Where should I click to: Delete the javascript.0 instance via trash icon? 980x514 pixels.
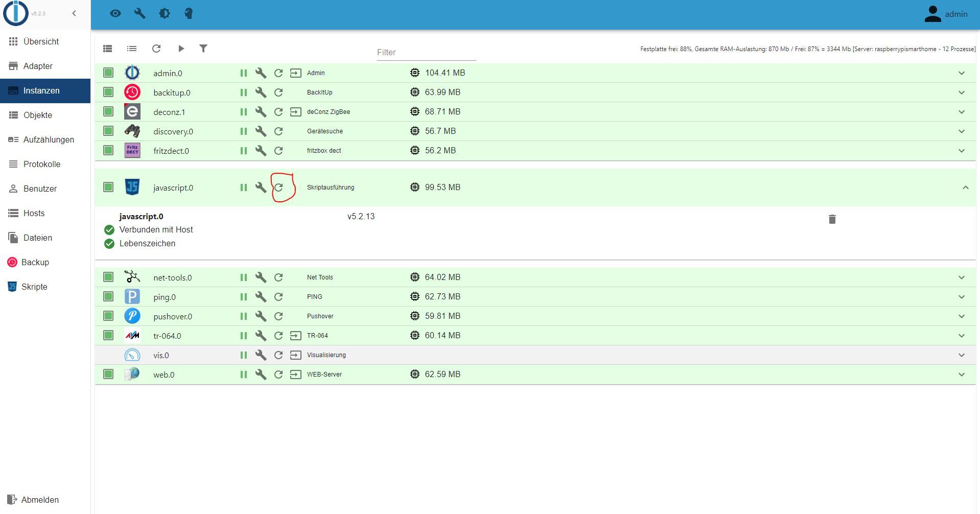pyautogui.click(x=832, y=219)
